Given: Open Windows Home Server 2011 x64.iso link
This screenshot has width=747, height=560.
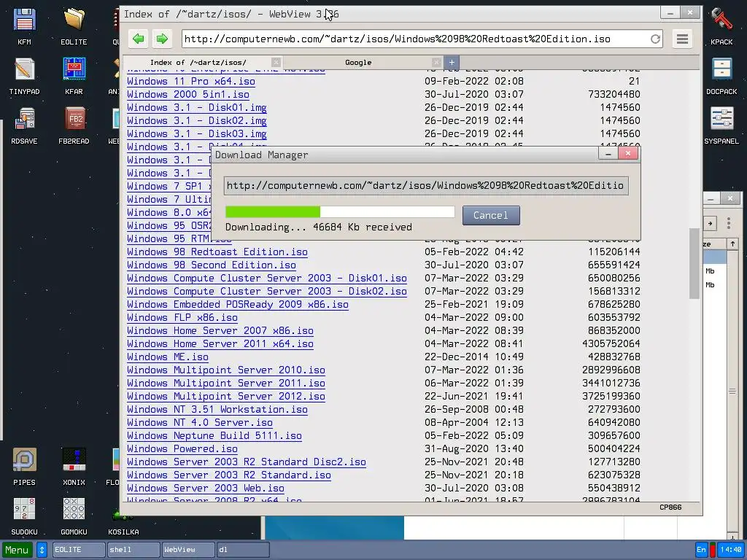Looking at the screenshot, I should (220, 344).
